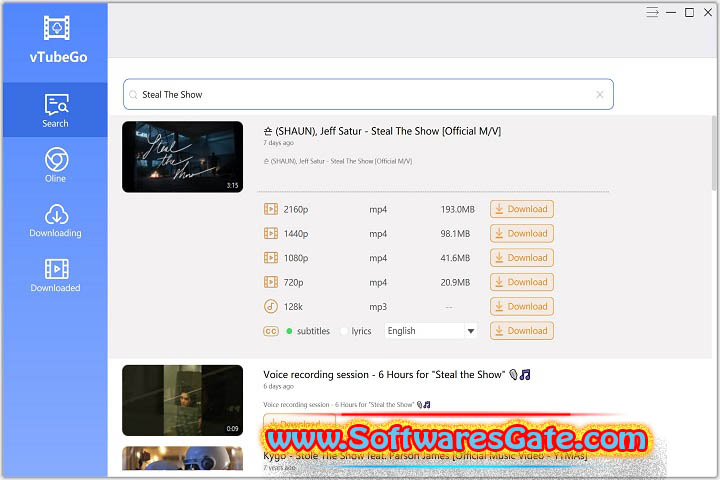The height and width of the screenshot is (480, 720).
Task: Clear the search field with X icon
Action: 600,95
